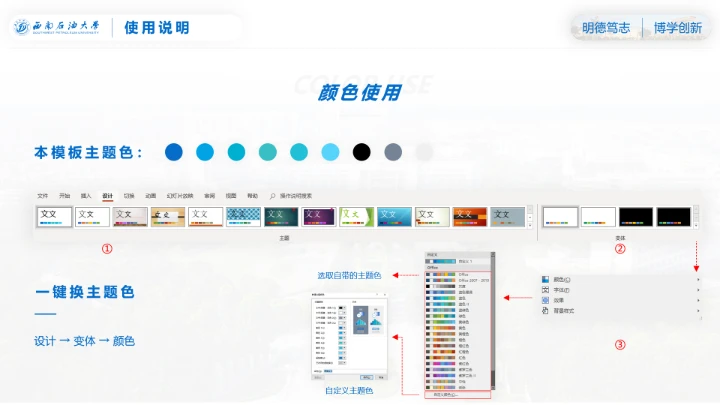The height and width of the screenshot is (405, 720).
Task: Click 自定义颜色 at the list bottom
Action: click(457, 394)
